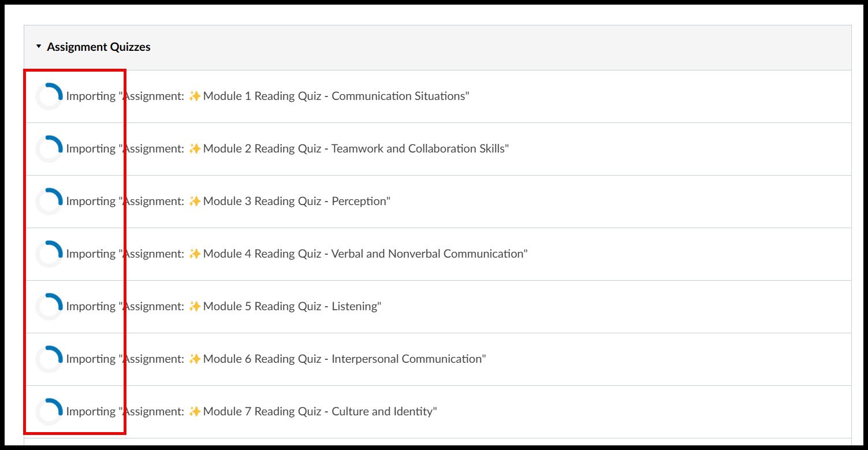Click the Module 2 quiz loading spinner

[49, 148]
